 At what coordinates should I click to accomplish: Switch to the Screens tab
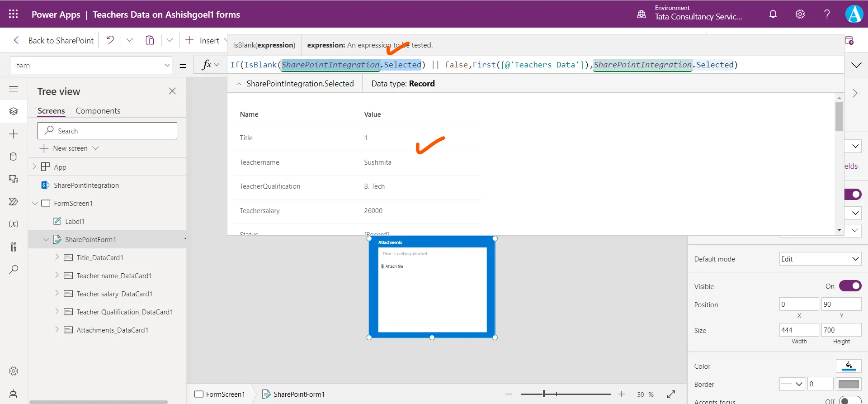pyautogui.click(x=51, y=111)
